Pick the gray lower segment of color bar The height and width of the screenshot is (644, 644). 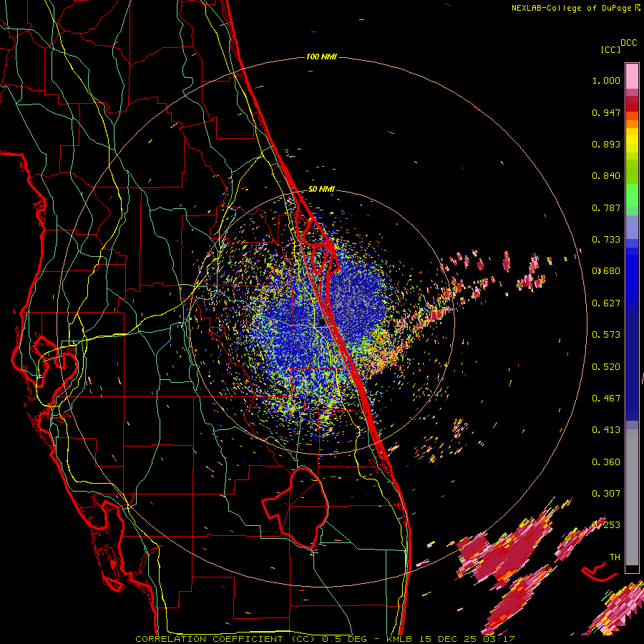(x=632, y=497)
